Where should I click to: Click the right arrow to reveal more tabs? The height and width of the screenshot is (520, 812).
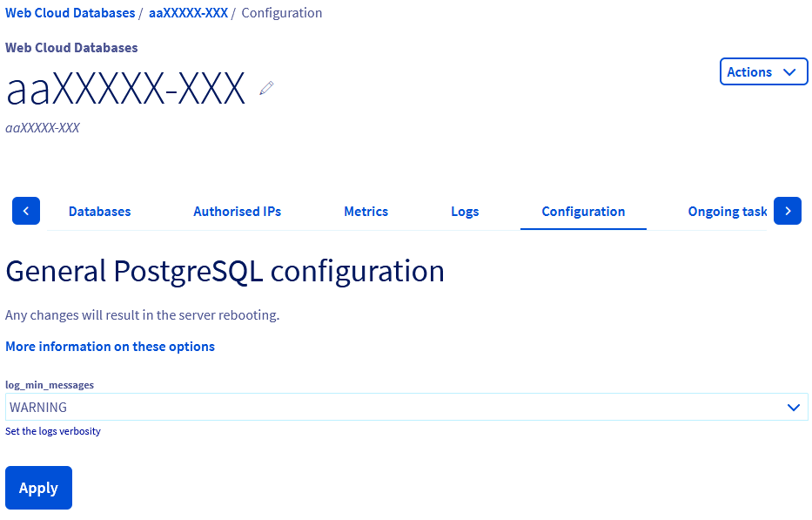787,210
